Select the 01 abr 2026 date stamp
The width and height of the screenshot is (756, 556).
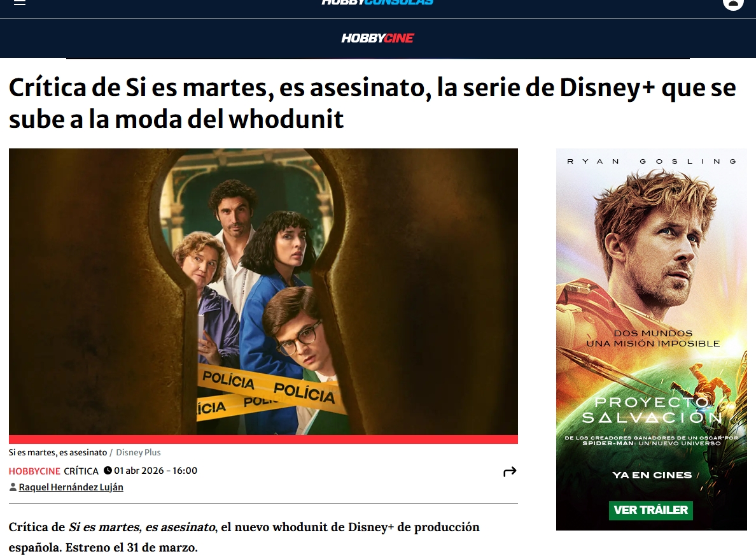pos(156,471)
